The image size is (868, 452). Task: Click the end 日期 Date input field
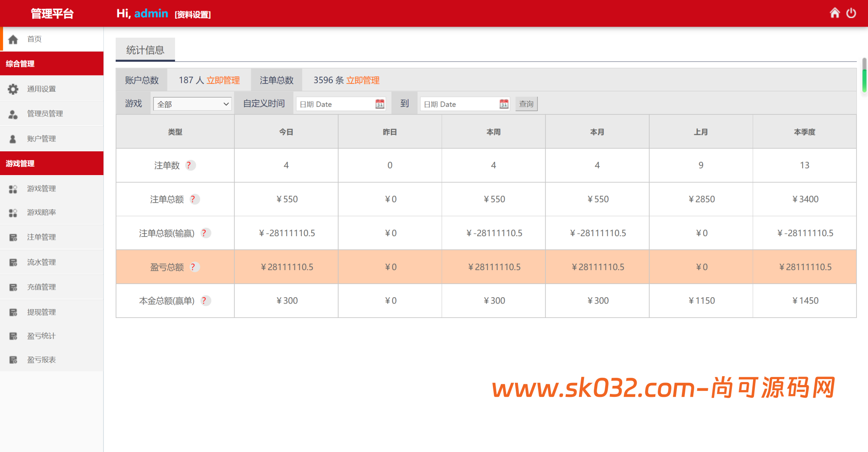(465, 104)
